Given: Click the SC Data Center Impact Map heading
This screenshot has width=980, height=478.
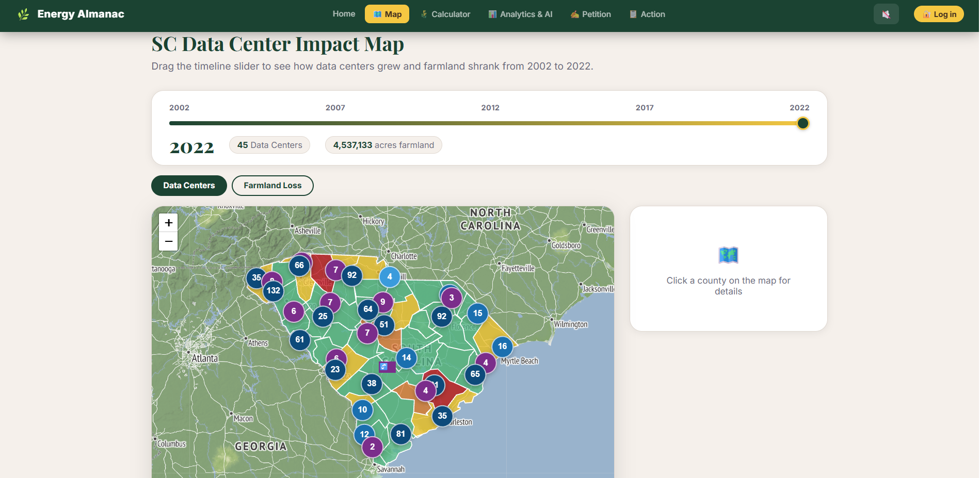Looking at the screenshot, I should (x=278, y=44).
